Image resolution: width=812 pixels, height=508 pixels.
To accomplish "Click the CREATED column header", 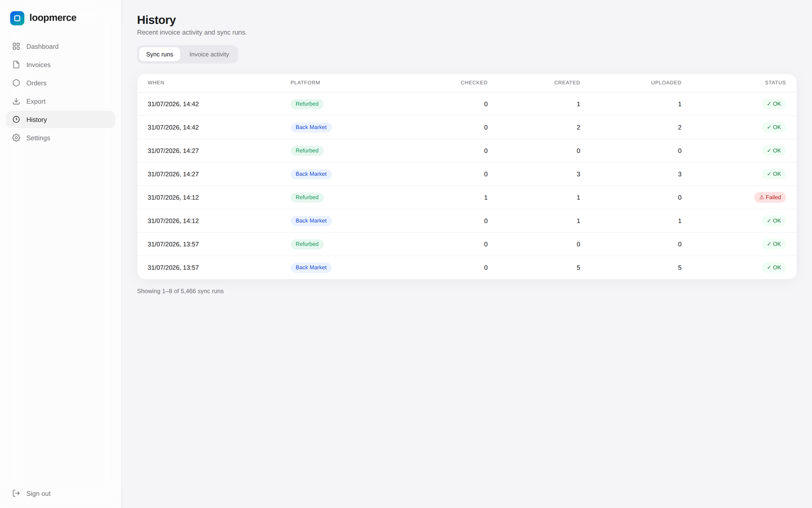I will pyautogui.click(x=567, y=83).
